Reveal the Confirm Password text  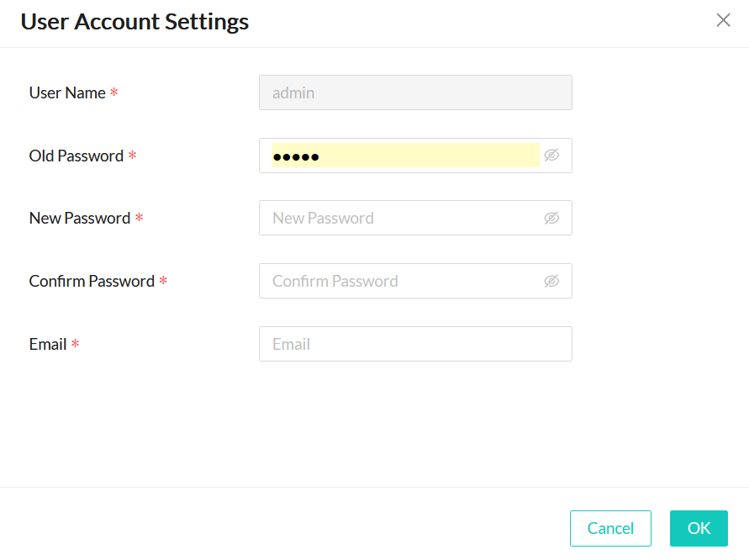pos(551,281)
